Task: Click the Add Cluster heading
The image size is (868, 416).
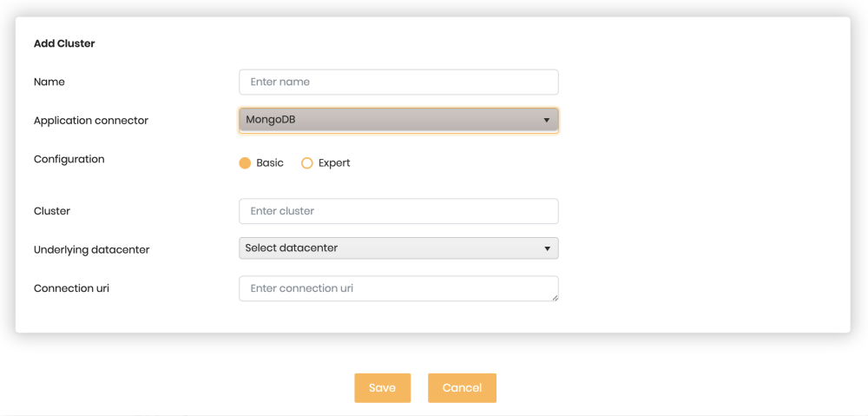Action: [64, 43]
